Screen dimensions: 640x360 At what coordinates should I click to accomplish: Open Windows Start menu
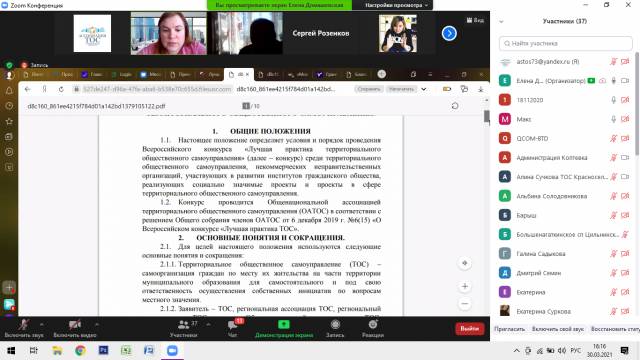click(11, 351)
